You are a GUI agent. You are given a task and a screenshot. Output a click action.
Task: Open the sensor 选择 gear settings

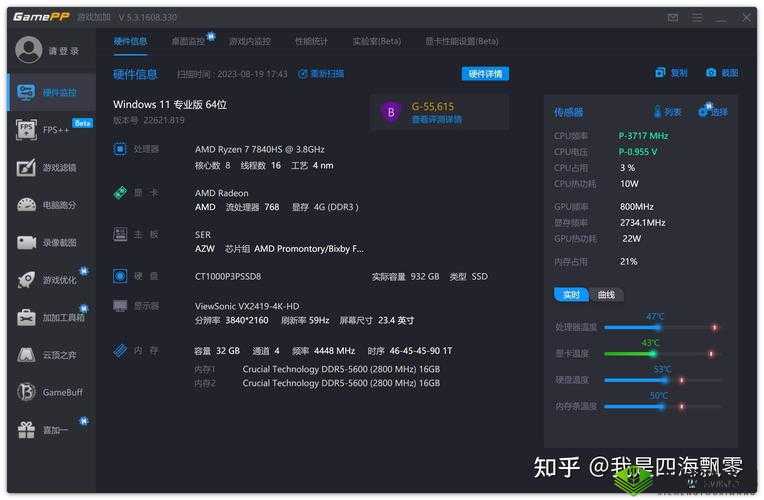[x=713, y=112]
